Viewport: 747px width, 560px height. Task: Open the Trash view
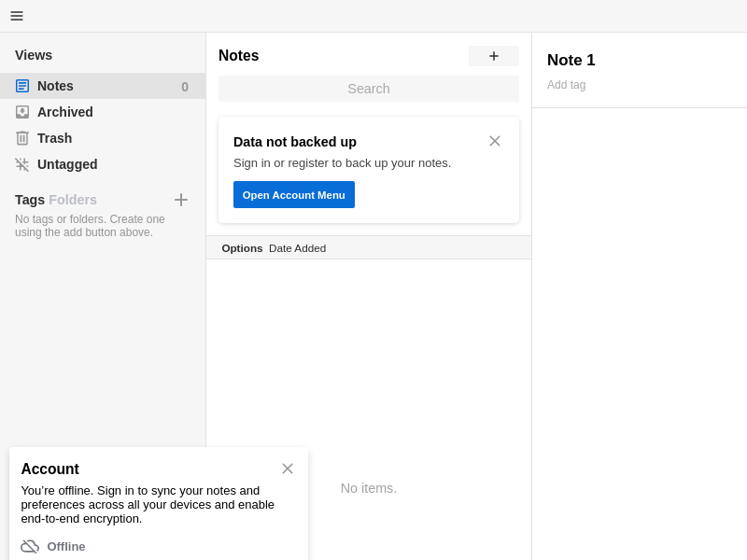click(103, 138)
